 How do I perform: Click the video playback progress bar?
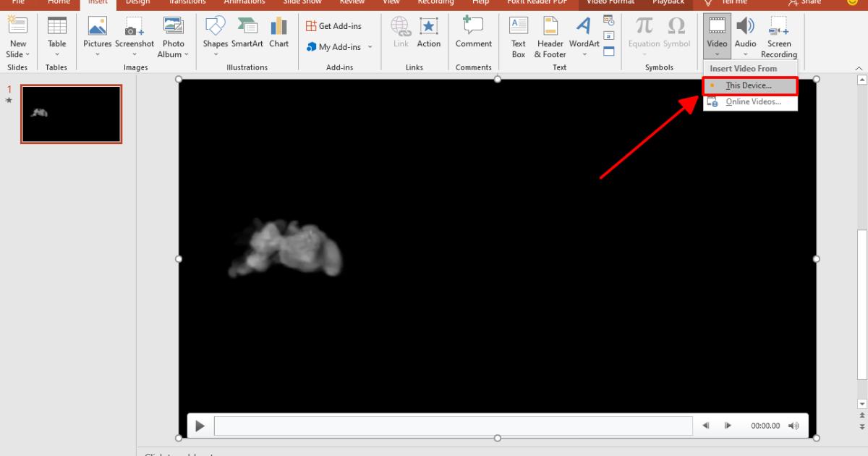452,426
